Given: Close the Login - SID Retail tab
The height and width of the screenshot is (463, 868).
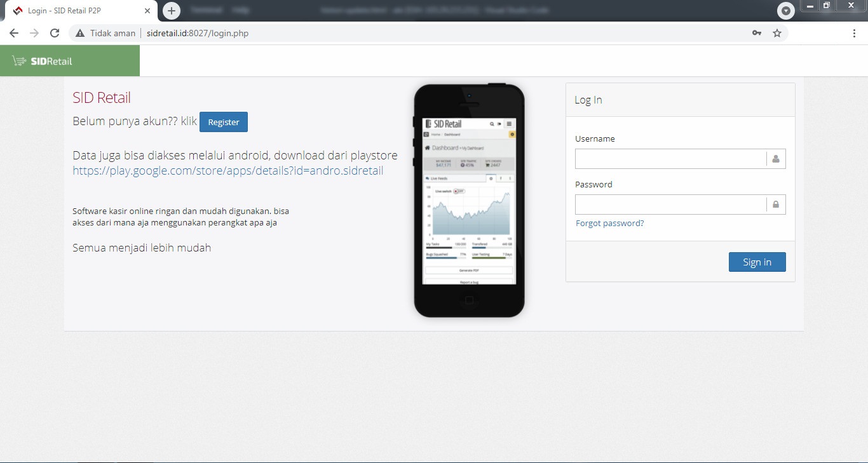Looking at the screenshot, I should [x=147, y=11].
